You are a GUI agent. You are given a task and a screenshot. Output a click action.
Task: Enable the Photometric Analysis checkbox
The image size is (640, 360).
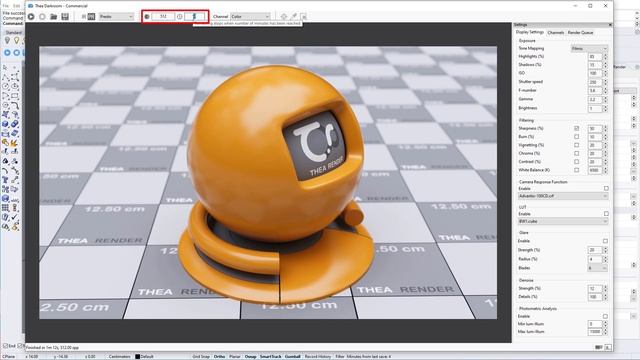pos(605,316)
